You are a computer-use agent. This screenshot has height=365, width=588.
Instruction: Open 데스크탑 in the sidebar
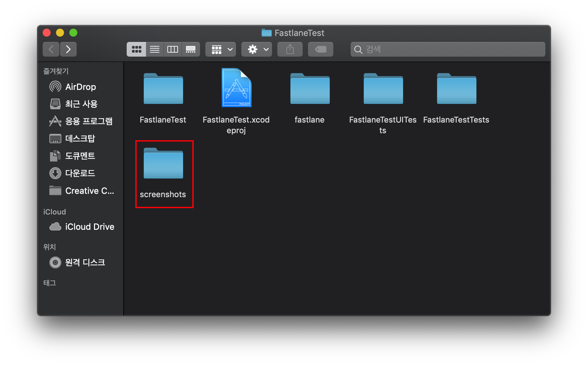[x=80, y=139]
